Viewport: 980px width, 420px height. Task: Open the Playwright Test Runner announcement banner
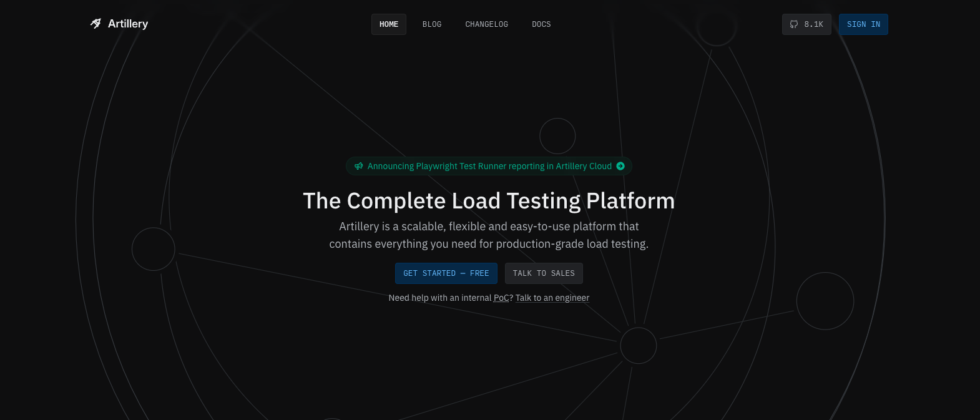pos(489,166)
